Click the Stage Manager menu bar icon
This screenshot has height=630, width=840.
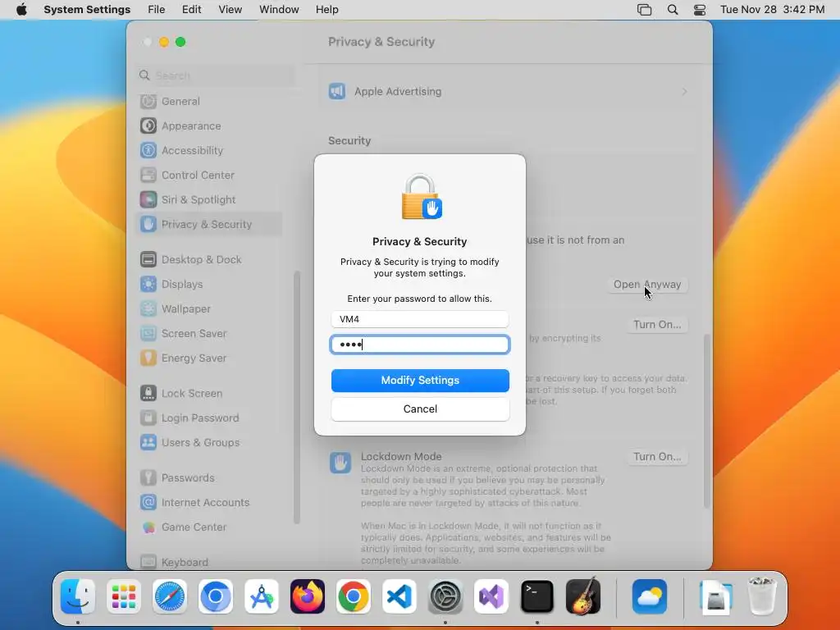[x=645, y=10]
